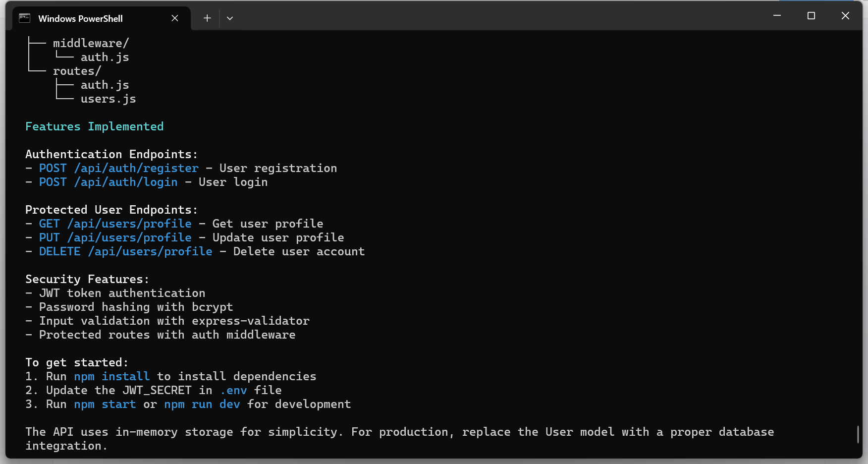Click the vertical scrollbar thumb

click(x=858, y=434)
